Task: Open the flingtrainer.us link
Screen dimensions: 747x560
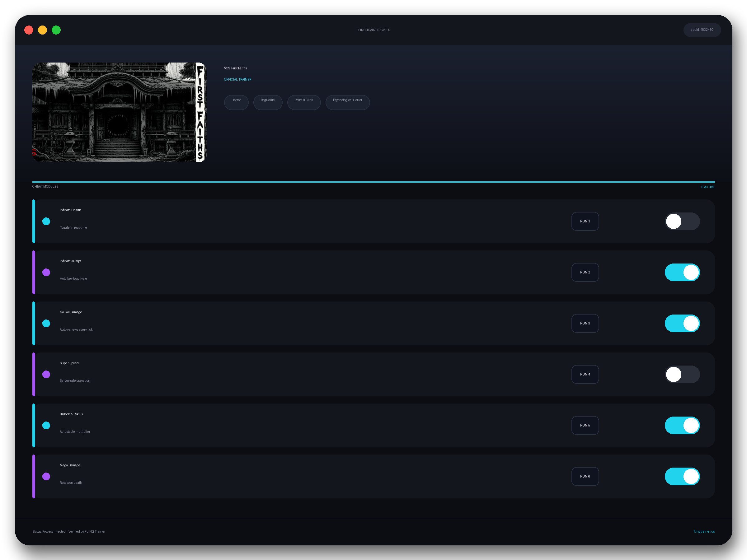Action: [x=704, y=531]
